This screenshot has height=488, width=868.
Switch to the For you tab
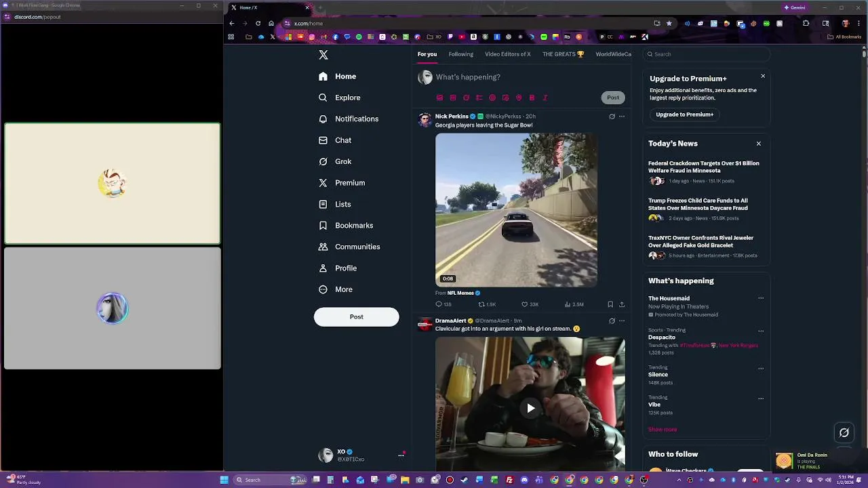(x=427, y=54)
